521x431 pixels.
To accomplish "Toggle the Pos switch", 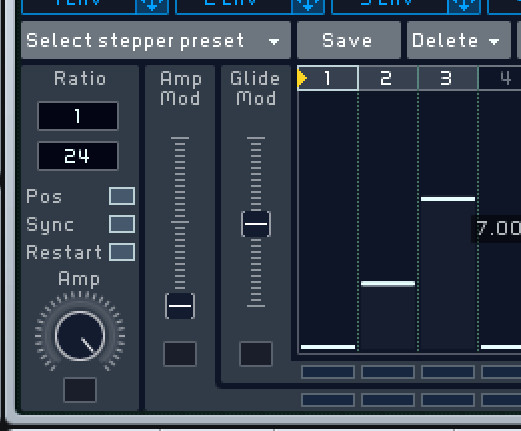I will coord(122,196).
